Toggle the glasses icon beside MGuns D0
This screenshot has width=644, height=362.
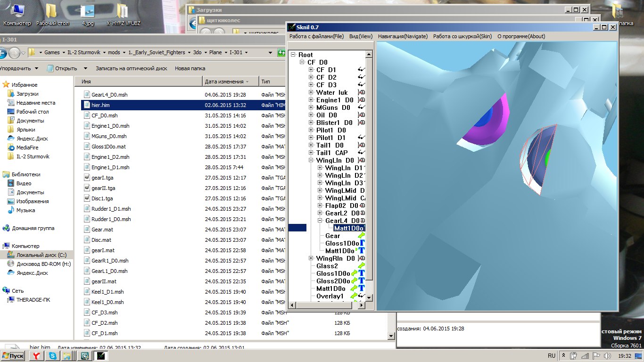(x=361, y=107)
